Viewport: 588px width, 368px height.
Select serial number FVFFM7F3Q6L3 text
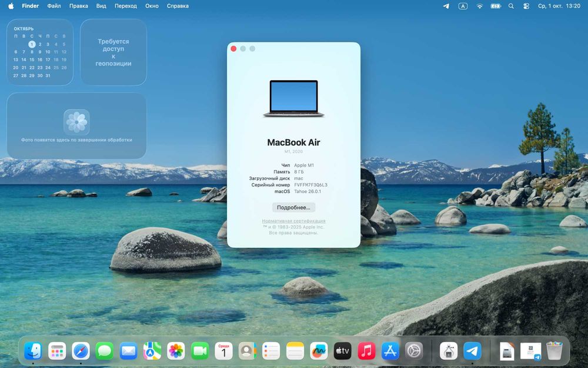(x=311, y=185)
